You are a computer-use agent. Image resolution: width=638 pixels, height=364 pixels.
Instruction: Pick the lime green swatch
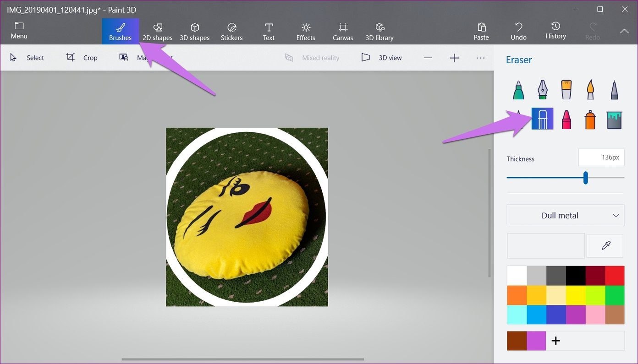595,295
